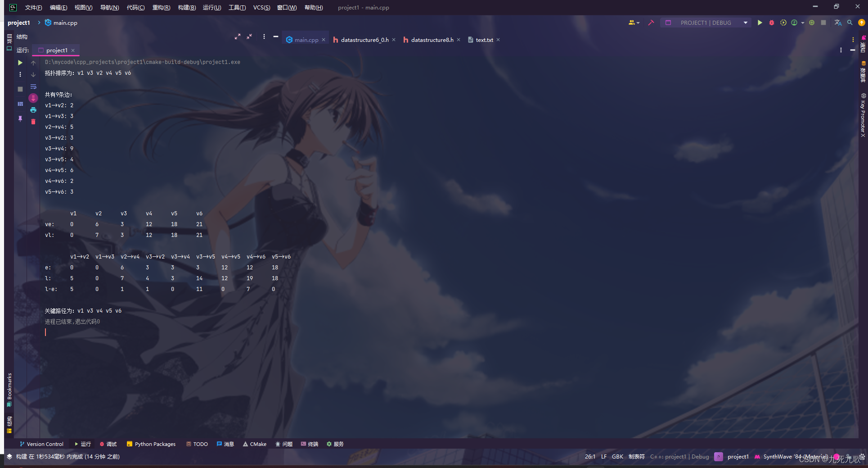
Task: Open the Key Promoter X side panel
Action: coord(863,116)
